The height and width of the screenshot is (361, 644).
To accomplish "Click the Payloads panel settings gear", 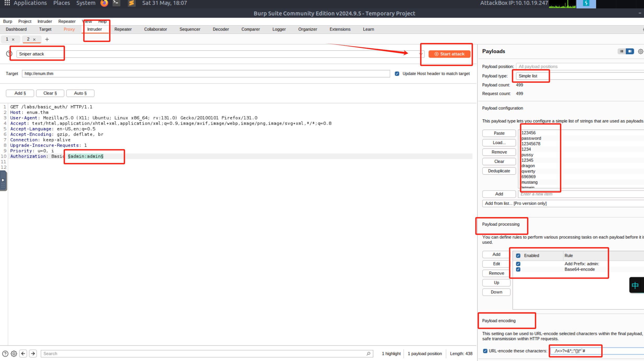I will point(640,51).
